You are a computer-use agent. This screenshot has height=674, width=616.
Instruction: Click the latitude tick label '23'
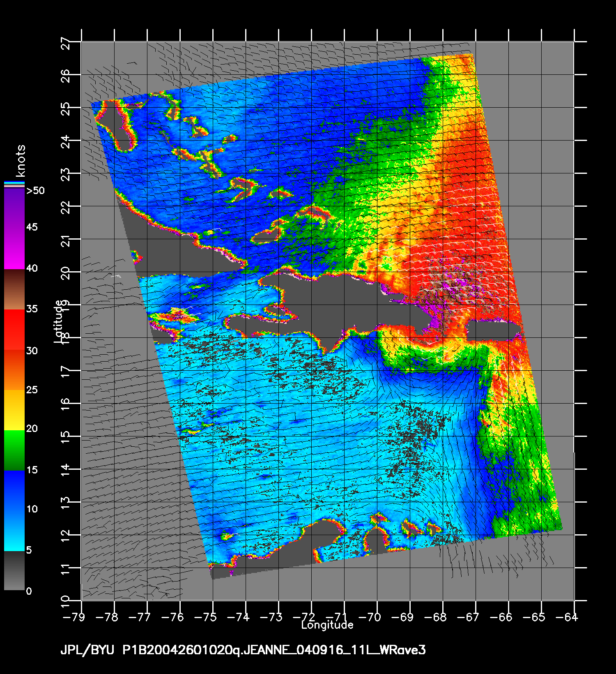tap(65, 175)
